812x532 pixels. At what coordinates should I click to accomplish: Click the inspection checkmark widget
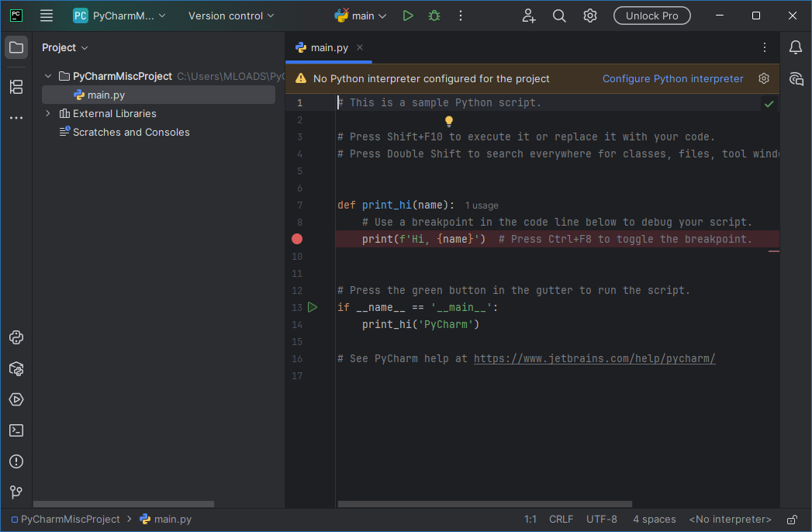point(769,104)
